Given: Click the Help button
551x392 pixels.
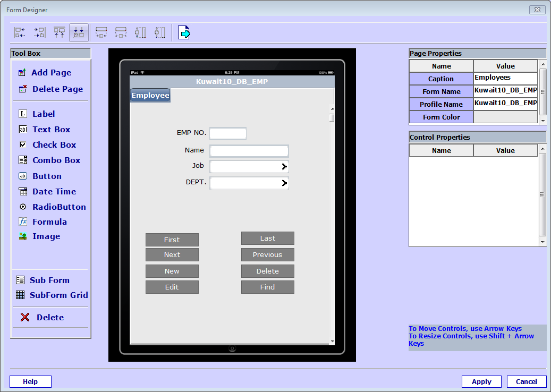Looking at the screenshot, I should (x=30, y=381).
